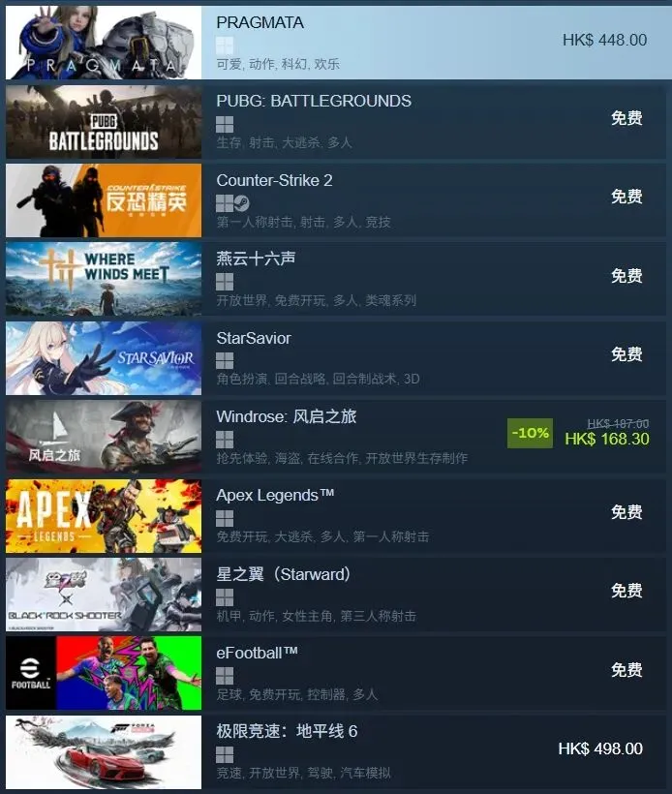
Task: Select the Counter-Strike 2 title link
Action: 274,181
